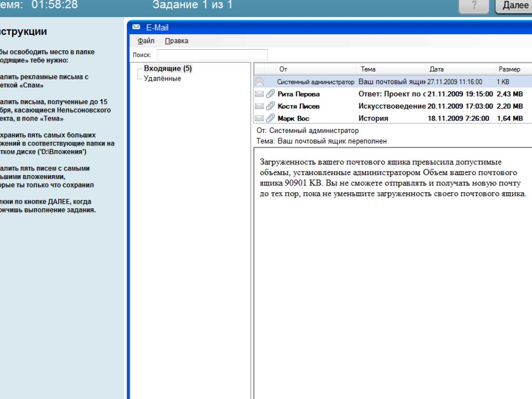Screen dimensions: 532x399
Task: Click attachment paperclip on Марк Вос message
Action: 270,118
